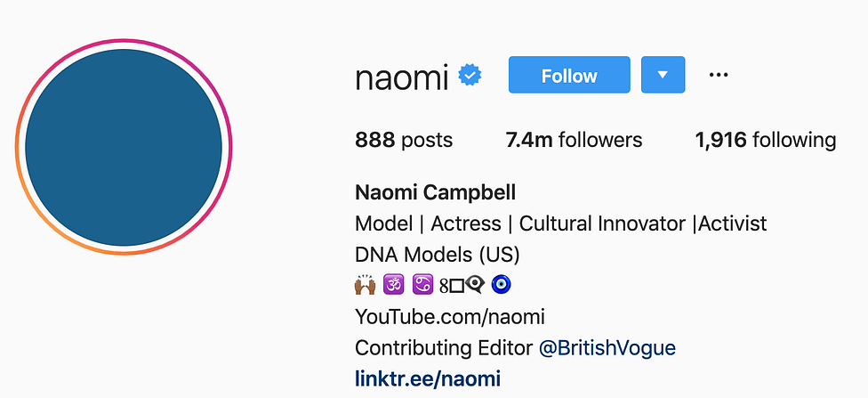
Task: Click the YouTube.com/naomi bio text
Action: pos(450,317)
